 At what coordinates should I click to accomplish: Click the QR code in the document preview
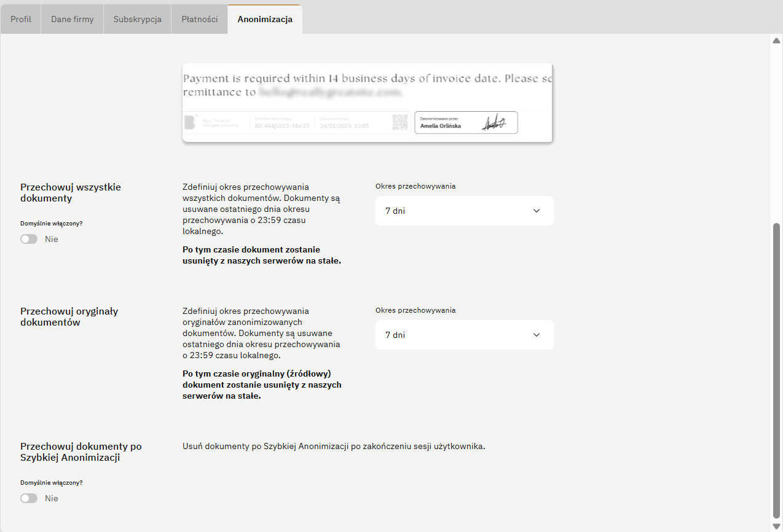[x=401, y=122]
